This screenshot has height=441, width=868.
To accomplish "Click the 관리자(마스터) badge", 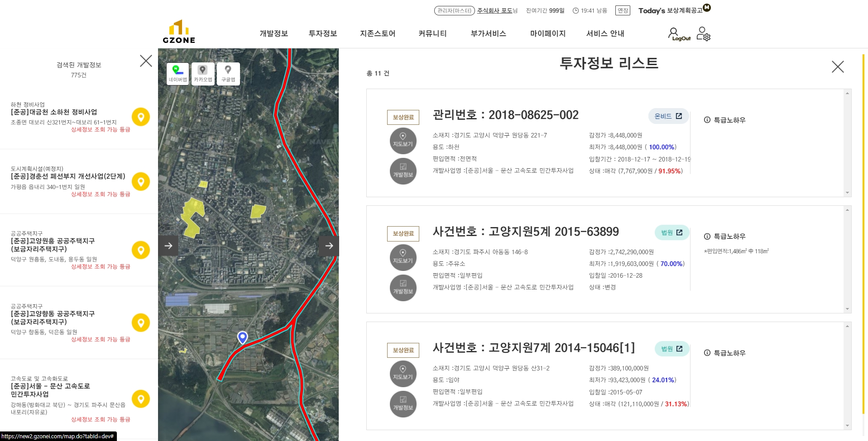I will coord(454,10).
